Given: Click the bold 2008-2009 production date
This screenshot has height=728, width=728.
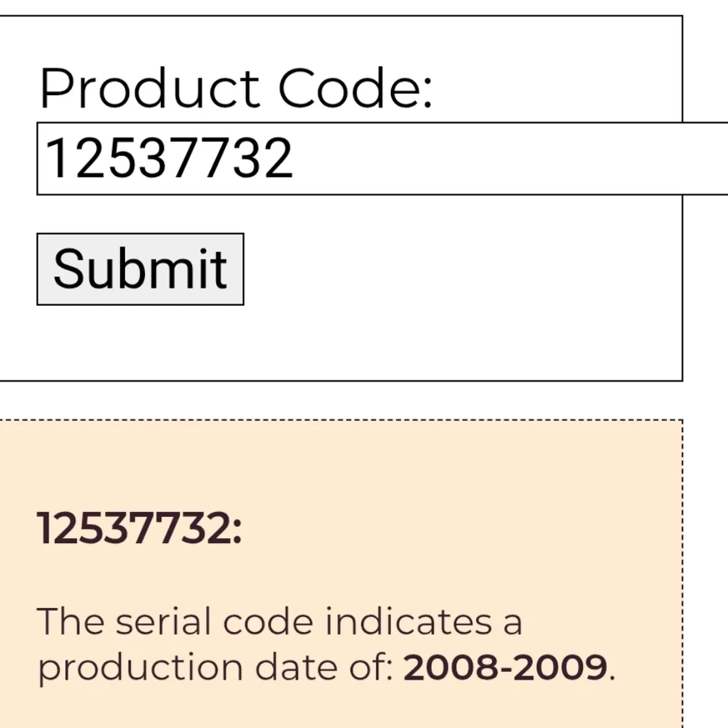Looking at the screenshot, I should pos(505,668).
